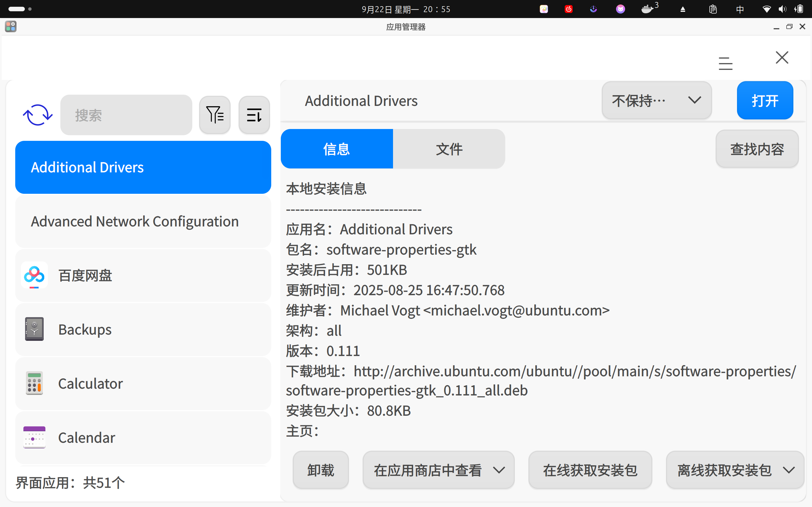The height and width of the screenshot is (507, 812).
Task: Select the Calendar app icon
Action: click(x=34, y=437)
